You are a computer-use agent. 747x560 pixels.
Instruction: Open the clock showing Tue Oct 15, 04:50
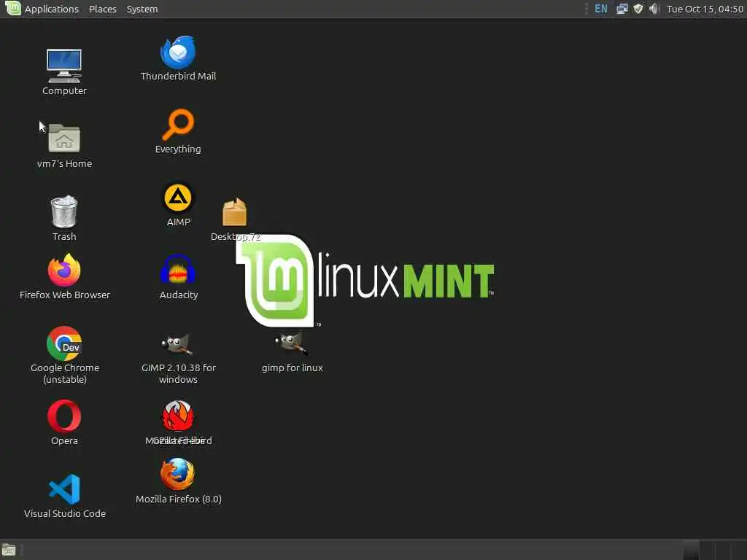tap(705, 9)
